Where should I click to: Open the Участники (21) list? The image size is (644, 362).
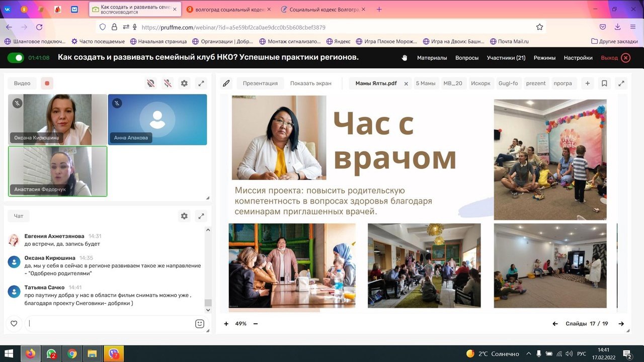[x=506, y=58]
